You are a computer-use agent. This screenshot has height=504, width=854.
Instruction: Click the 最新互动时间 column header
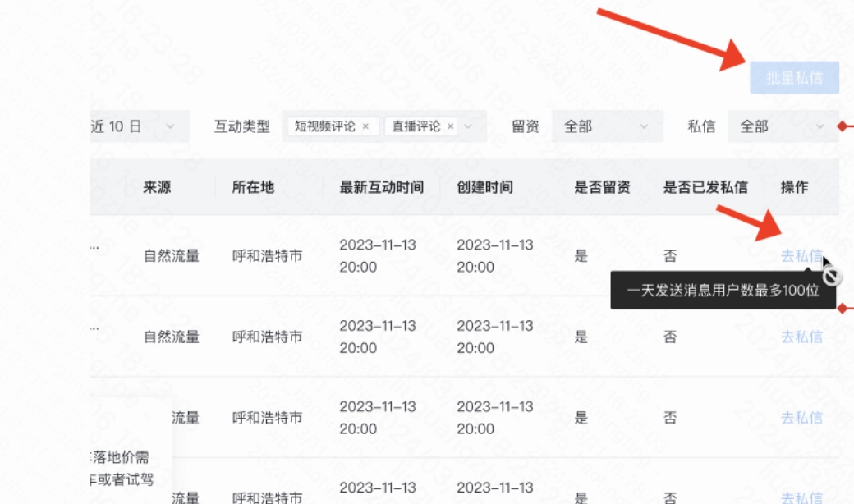click(380, 187)
